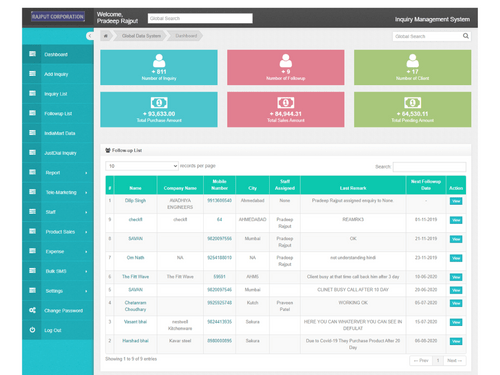Screen dimensions: 500x375
Task: Click the Tele-Marketing sidebar icon
Action: [32, 192]
